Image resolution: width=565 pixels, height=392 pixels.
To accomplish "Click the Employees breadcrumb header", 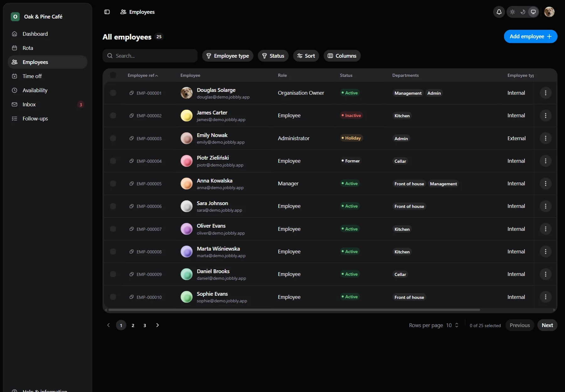I will [137, 12].
